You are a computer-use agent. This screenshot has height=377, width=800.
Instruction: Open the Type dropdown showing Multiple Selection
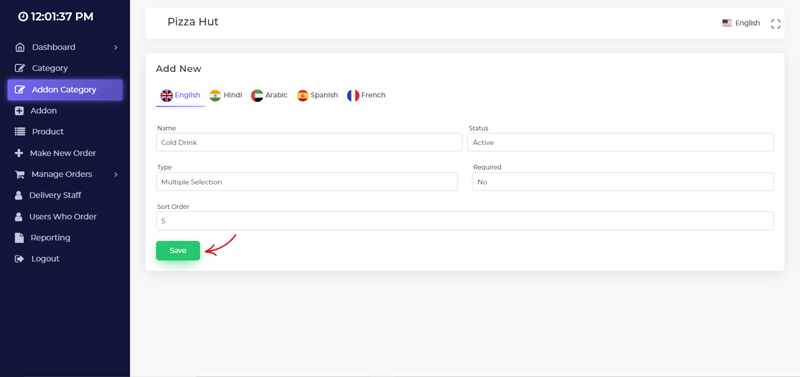coord(307,182)
